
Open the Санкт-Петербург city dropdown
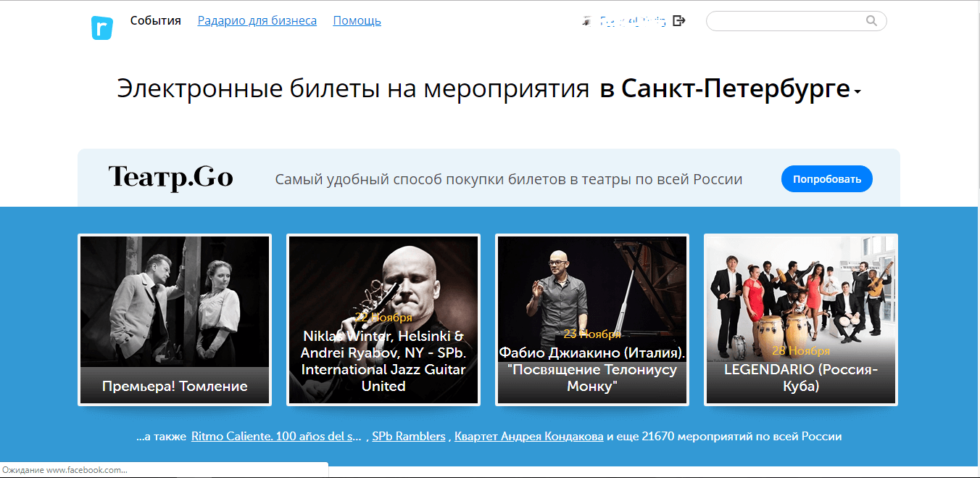pos(731,90)
